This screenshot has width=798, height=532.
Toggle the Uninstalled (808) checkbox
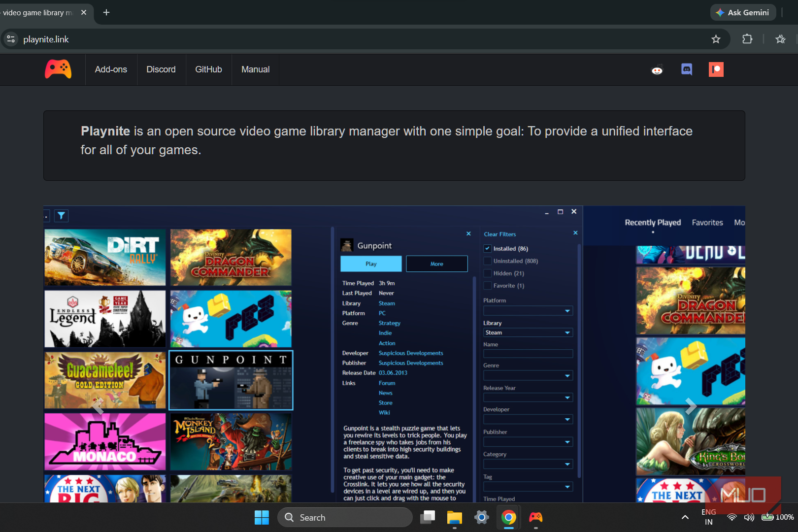(x=488, y=261)
